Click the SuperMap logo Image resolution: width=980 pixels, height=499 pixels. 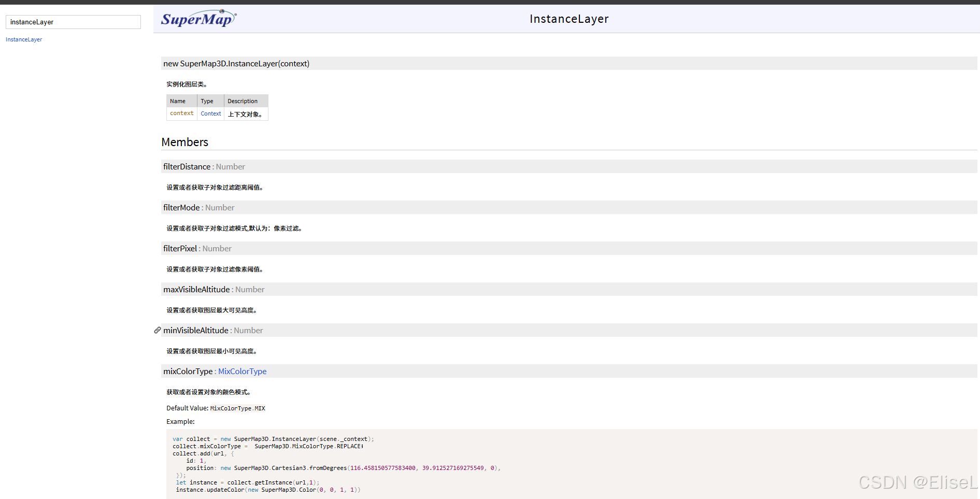198,19
